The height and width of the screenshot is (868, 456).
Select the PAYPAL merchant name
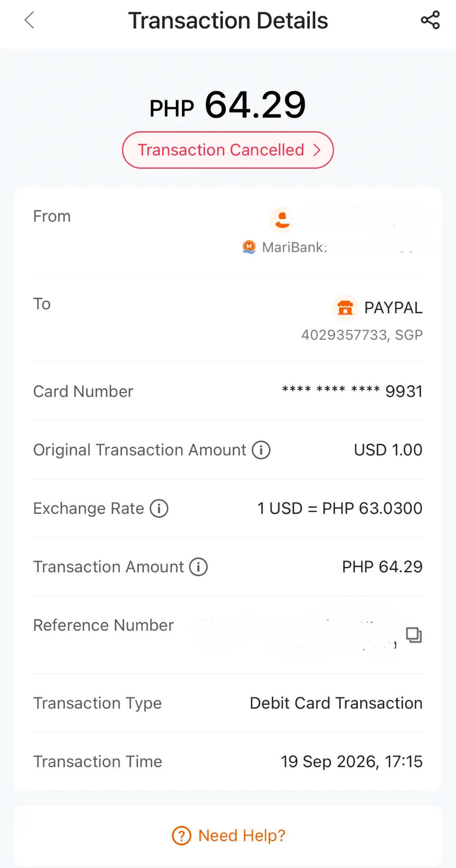[393, 308]
